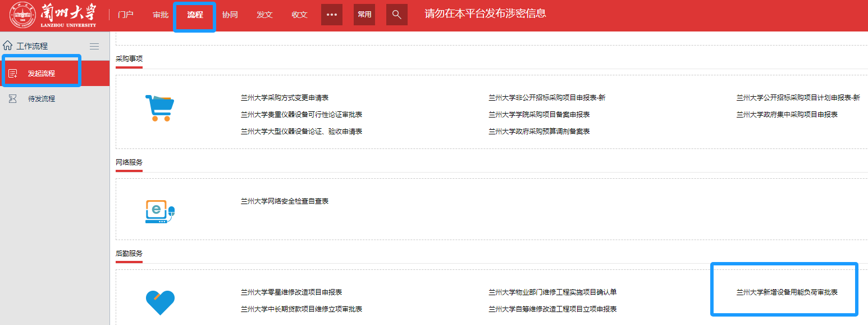Image resolution: width=868 pixels, height=325 pixels.
Task: Click the 请勿在本平台发布涉密信息 notice
Action: point(485,13)
